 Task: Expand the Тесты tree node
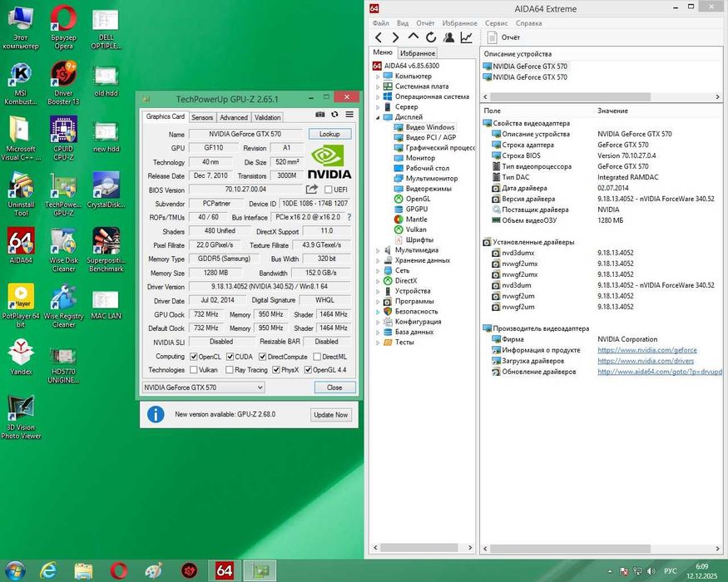(378, 342)
